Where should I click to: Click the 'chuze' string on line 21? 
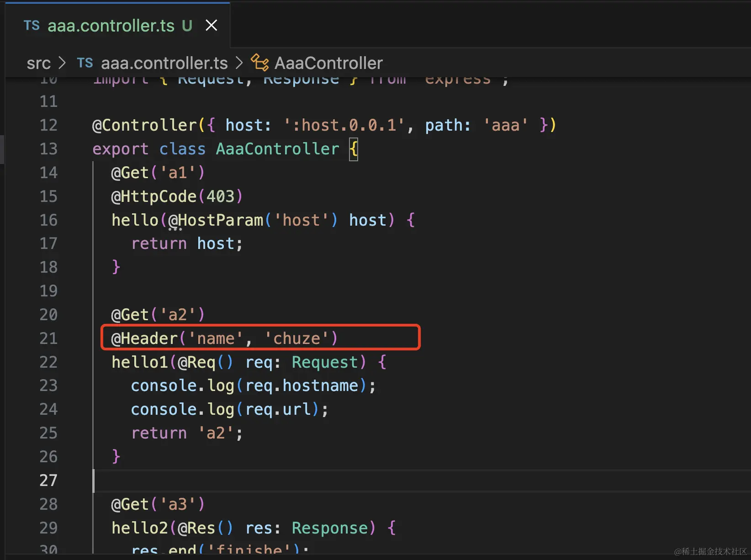pyautogui.click(x=296, y=338)
